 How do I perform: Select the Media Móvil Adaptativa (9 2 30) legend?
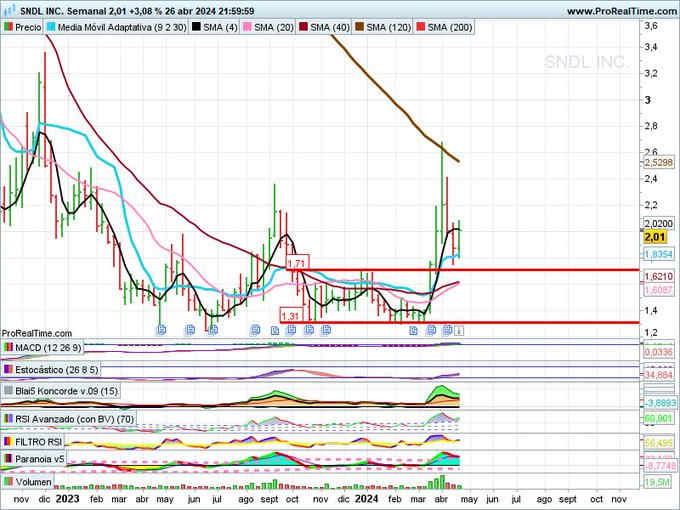pos(117,27)
